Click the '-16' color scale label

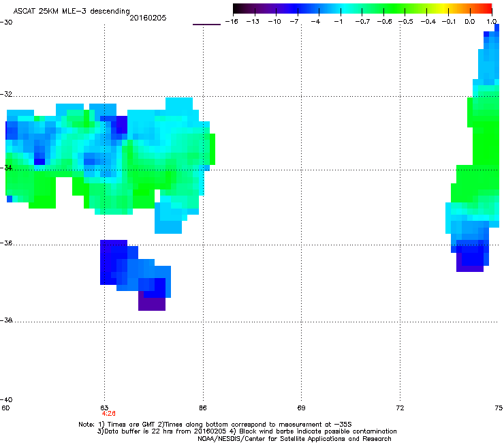click(232, 22)
